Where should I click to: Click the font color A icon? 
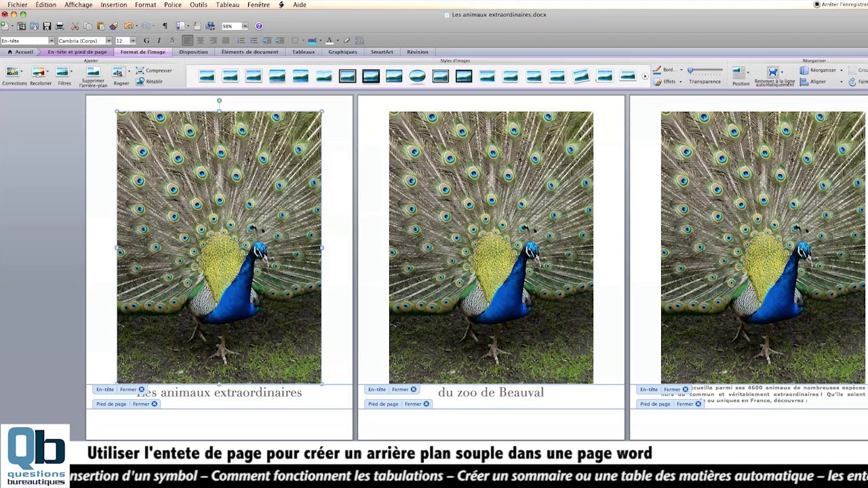click(x=330, y=41)
